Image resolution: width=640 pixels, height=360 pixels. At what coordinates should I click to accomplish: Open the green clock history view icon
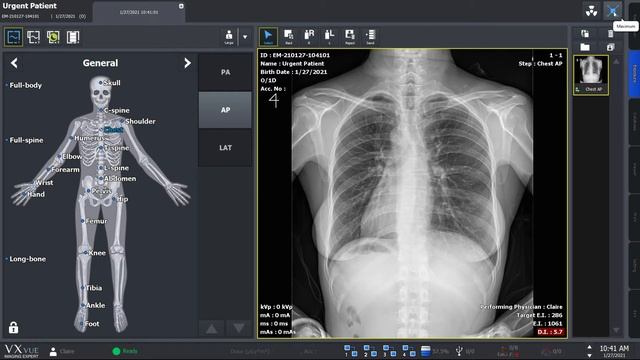[53, 37]
